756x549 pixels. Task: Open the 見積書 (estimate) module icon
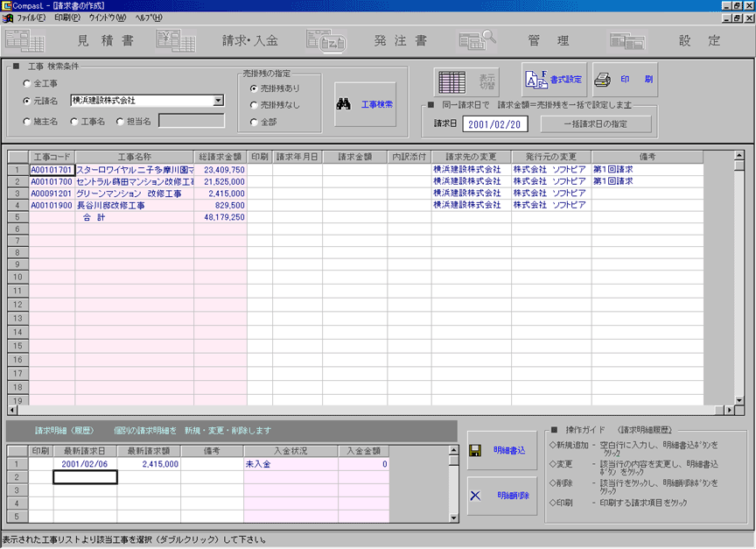coord(24,40)
